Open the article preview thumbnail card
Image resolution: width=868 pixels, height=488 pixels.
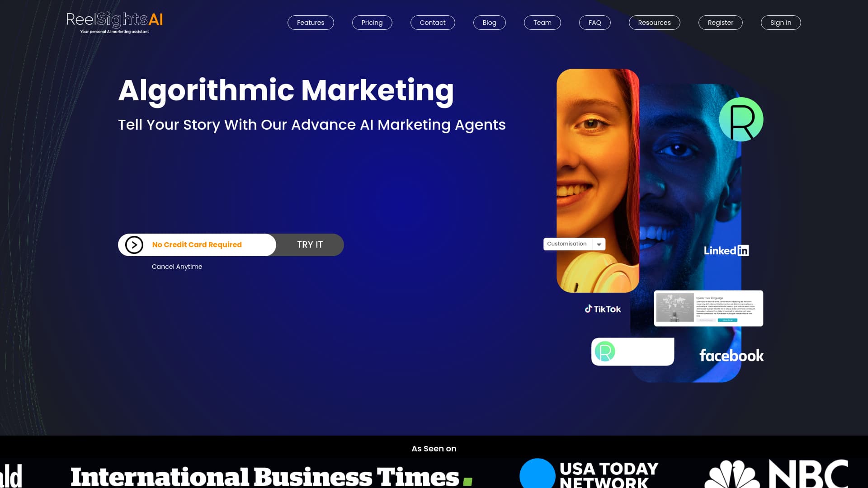click(708, 308)
